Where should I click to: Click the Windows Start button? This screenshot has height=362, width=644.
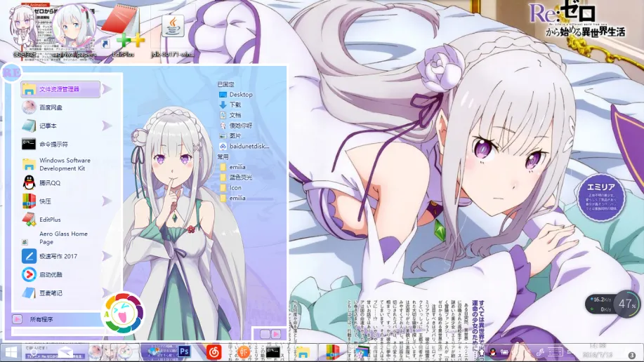tap(12, 351)
